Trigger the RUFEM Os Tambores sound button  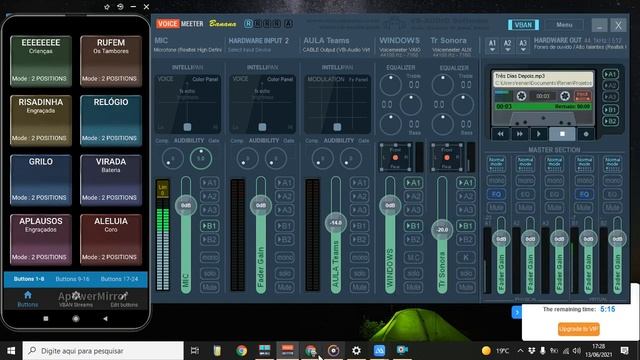[x=111, y=61]
